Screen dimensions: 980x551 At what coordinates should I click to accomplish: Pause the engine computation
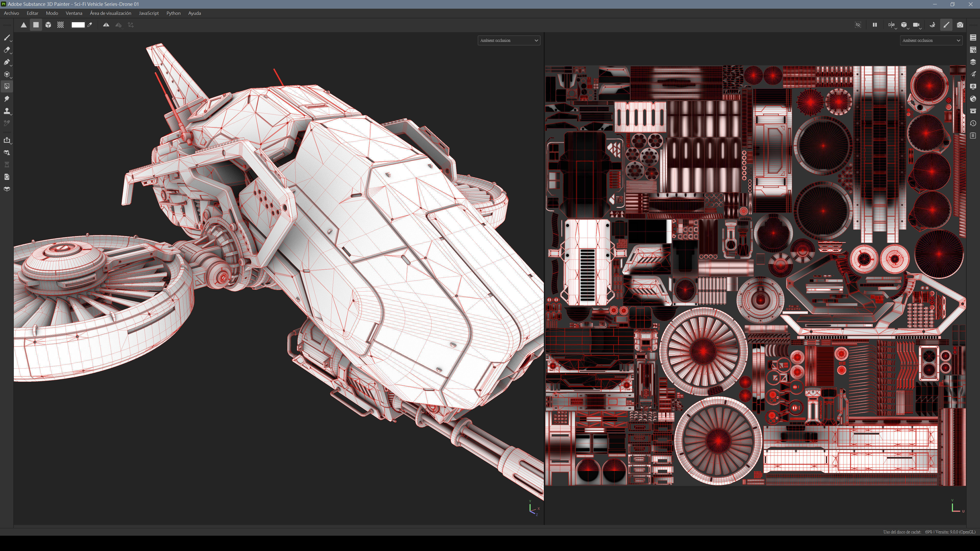pyautogui.click(x=875, y=25)
